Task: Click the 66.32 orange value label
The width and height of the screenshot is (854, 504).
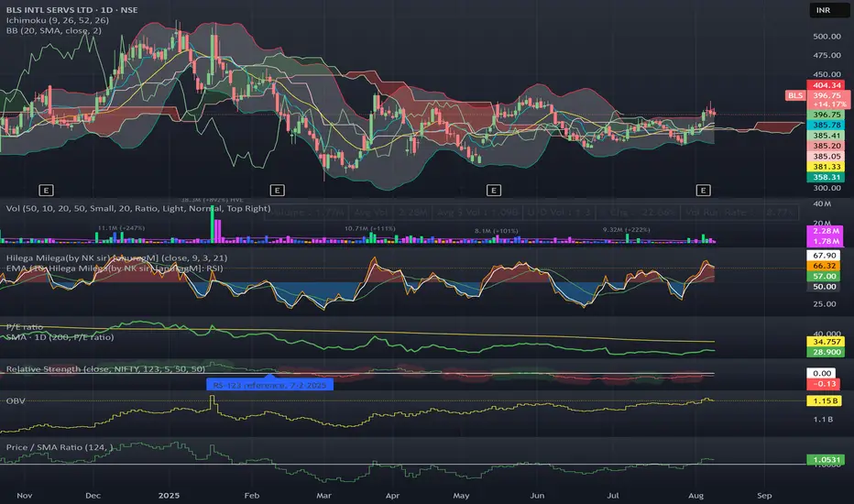Action: click(x=824, y=266)
